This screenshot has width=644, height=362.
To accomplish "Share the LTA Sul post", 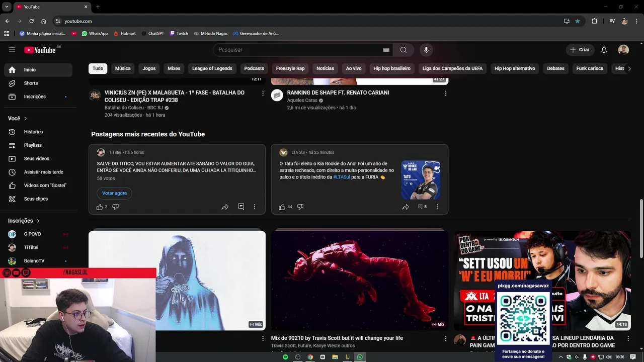I will (x=405, y=207).
